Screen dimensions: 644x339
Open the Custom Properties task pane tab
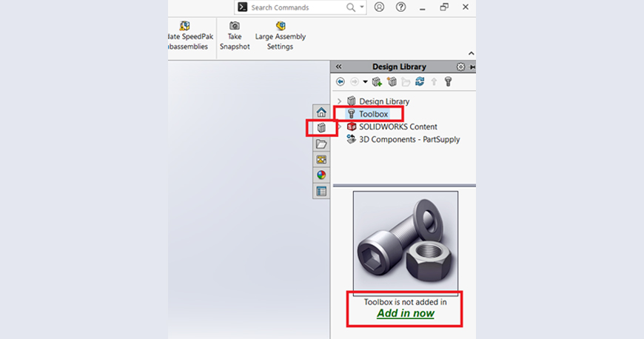(321, 191)
